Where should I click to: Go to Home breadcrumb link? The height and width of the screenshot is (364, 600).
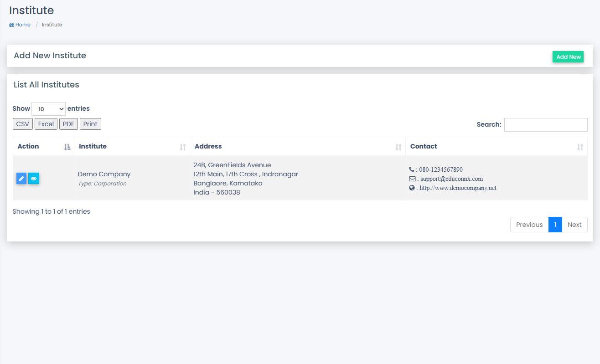click(23, 25)
